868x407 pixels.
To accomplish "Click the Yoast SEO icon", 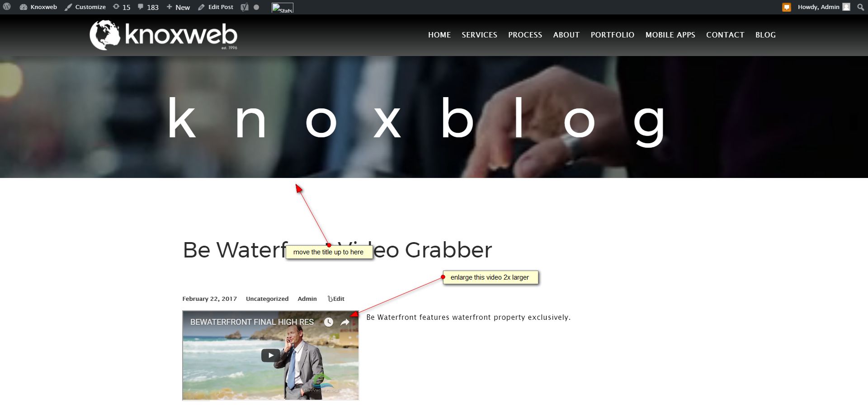I will click(x=245, y=7).
